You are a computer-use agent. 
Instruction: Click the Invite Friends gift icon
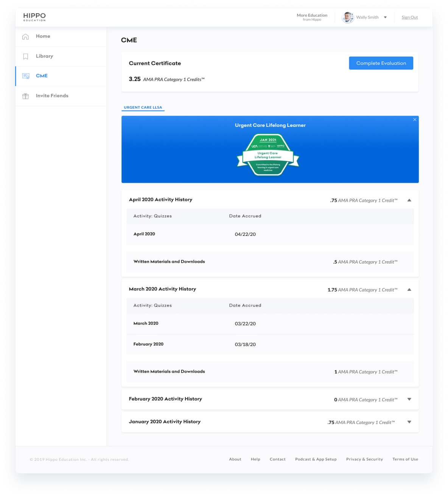click(x=26, y=96)
